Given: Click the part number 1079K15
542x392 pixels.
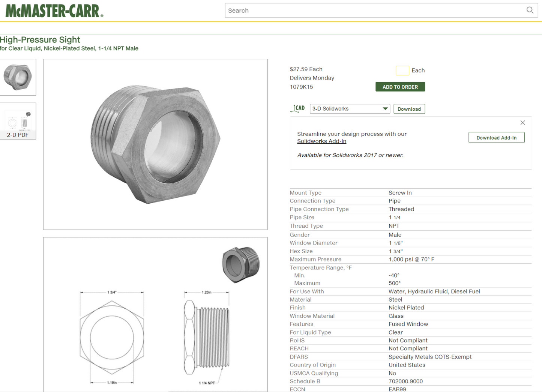Looking at the screenshot, I should [301, 87].
